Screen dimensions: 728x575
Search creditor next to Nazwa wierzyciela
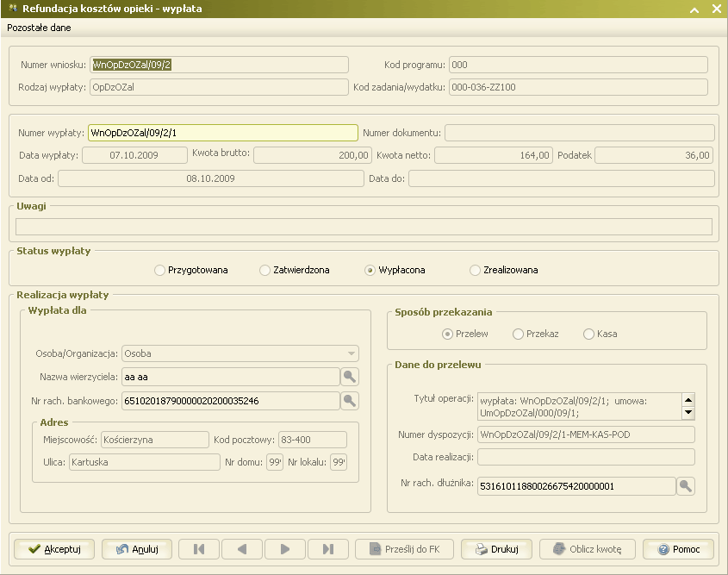click(x=350, y=377)
